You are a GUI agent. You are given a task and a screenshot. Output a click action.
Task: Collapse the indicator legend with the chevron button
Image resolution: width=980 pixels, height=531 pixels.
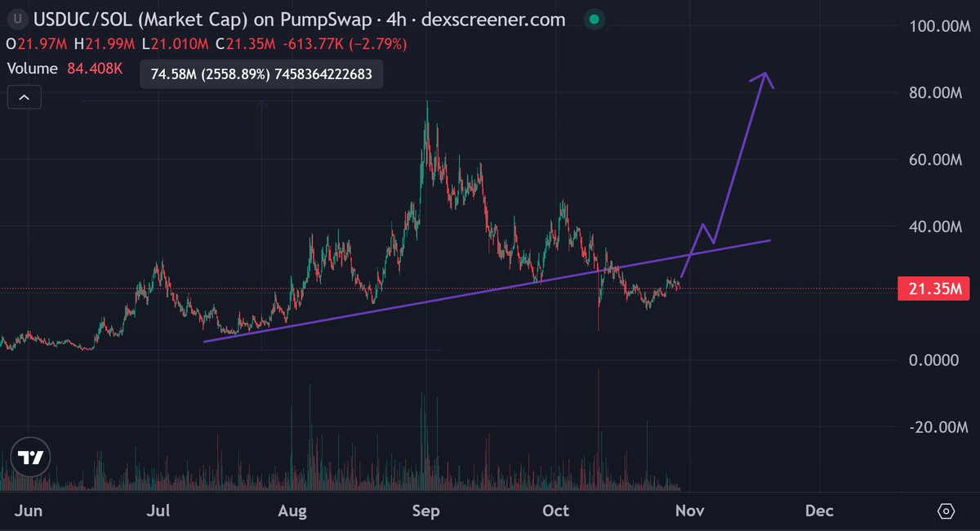pyautogui.click(x=24, y=96)
